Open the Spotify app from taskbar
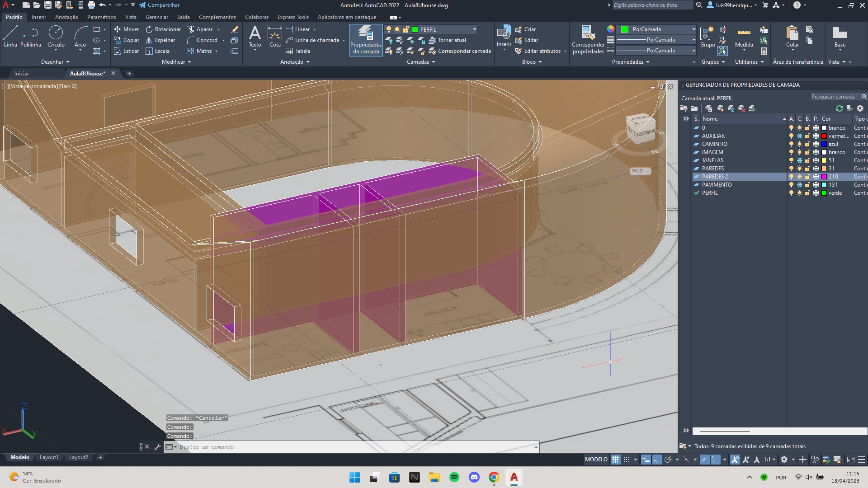868x488 pixels. 454,477
